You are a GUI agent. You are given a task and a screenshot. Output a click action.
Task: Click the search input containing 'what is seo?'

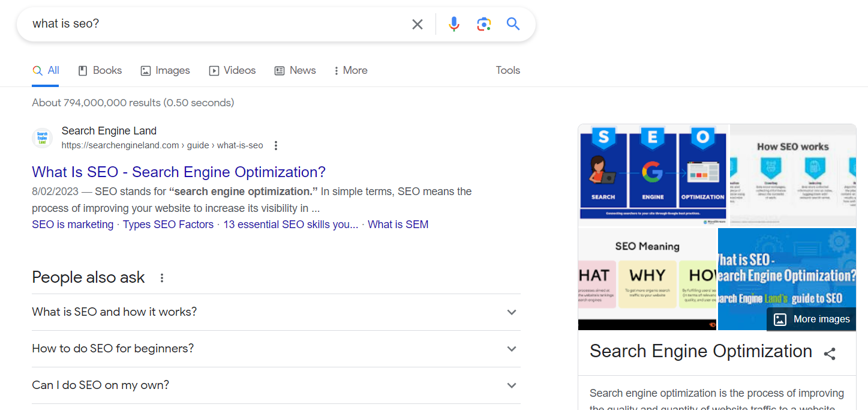coord(216,24)
